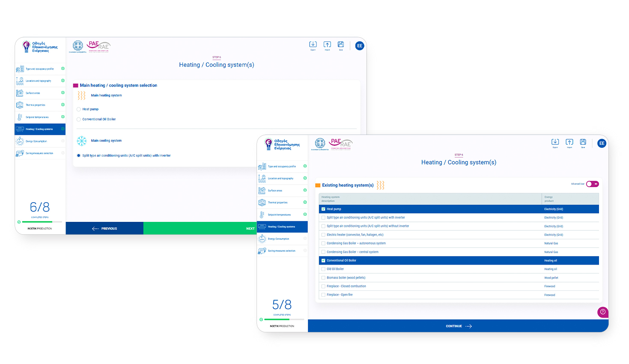Open the magenta help question mark button
The width and height of the screenshot is (629, 364).
[602, 312]
